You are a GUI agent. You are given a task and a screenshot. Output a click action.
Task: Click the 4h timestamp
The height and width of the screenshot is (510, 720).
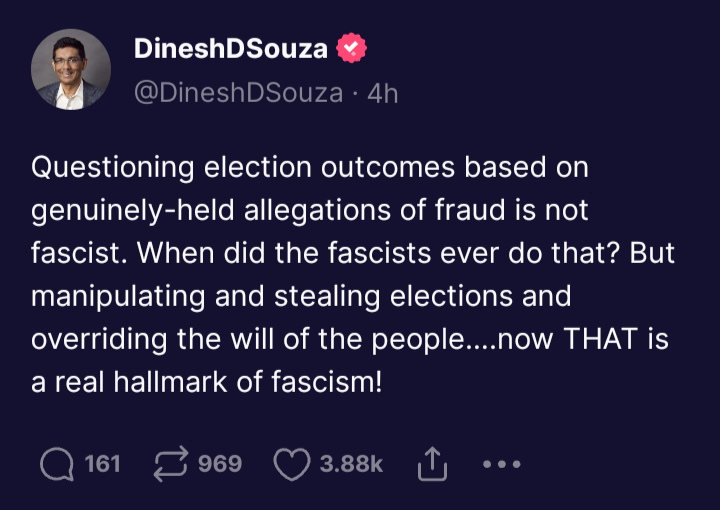[383, 93]
